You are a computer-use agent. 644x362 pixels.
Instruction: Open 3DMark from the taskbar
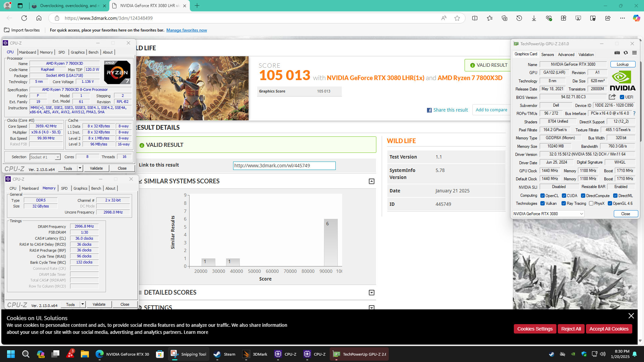[255, 354]
